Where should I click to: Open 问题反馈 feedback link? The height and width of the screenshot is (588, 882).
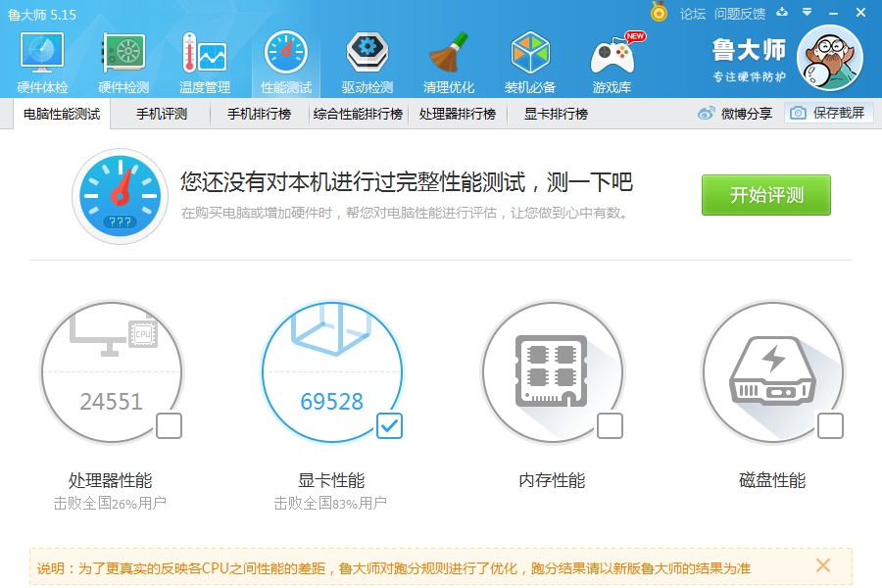[740, 14]
